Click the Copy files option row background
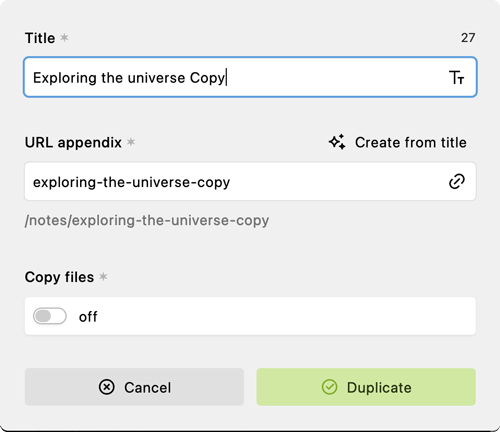 pyautogui.click(x=250, y=316)
